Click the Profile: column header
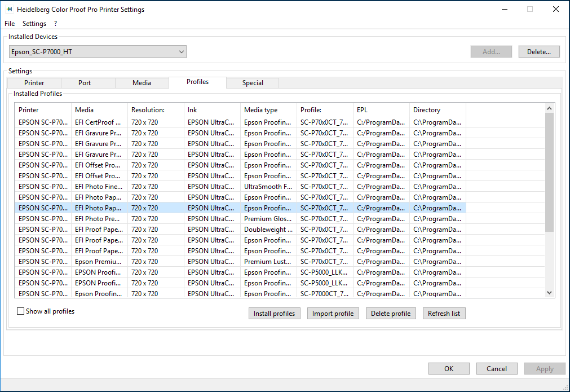This screenshot has width=570, height=392. click(325, 110)
